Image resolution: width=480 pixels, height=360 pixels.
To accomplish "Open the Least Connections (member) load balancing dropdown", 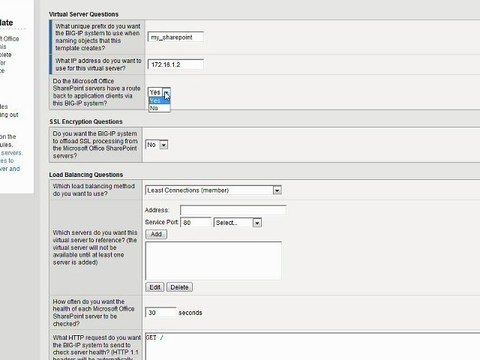I will click(213, 190).
